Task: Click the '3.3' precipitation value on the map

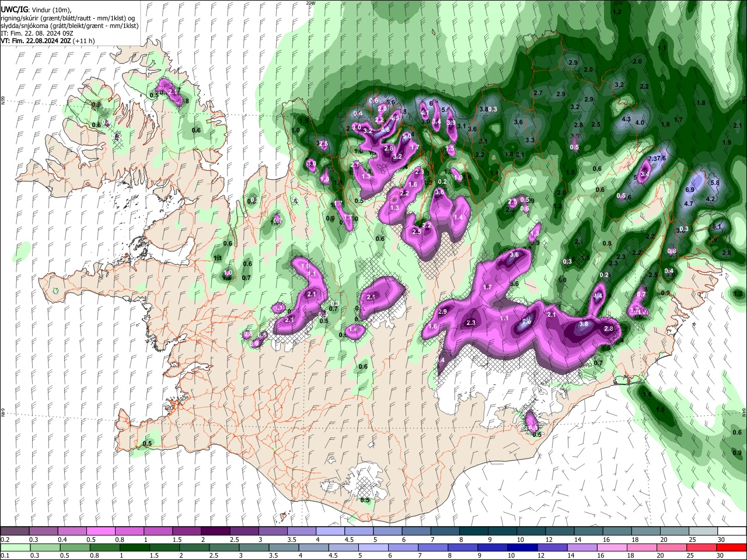Action: pos(530,140)
